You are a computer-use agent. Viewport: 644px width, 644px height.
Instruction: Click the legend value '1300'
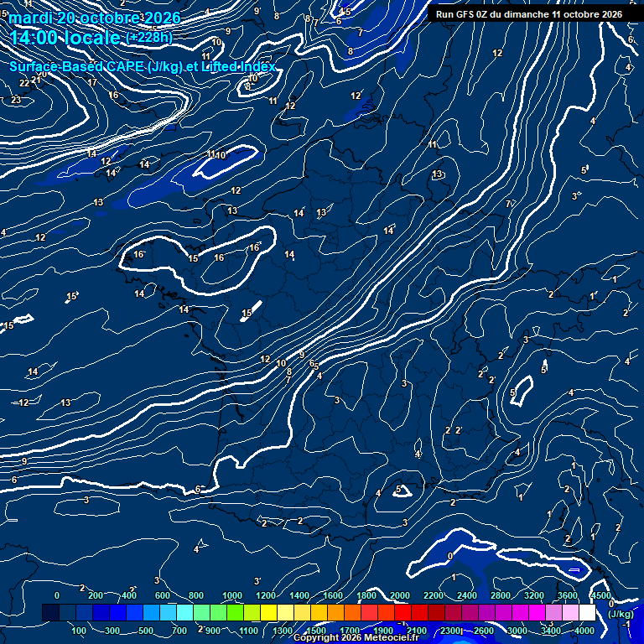click(x=283, y=631)
